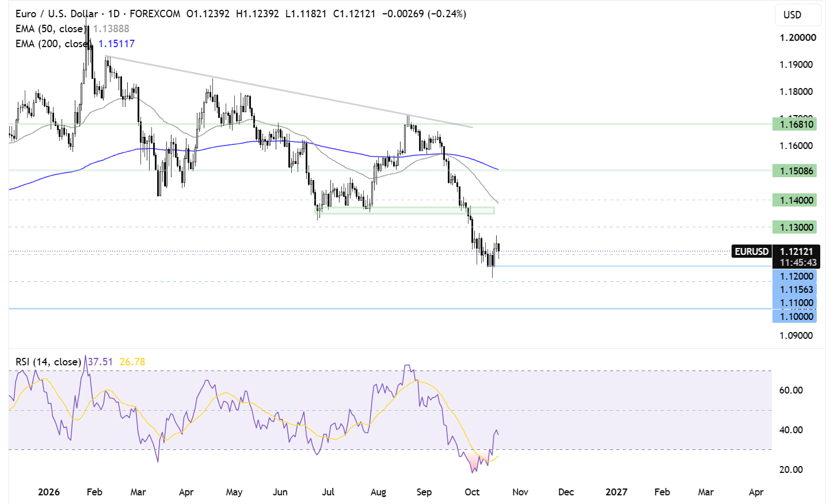Click the 2027 label on time axis

coord(616,492)
